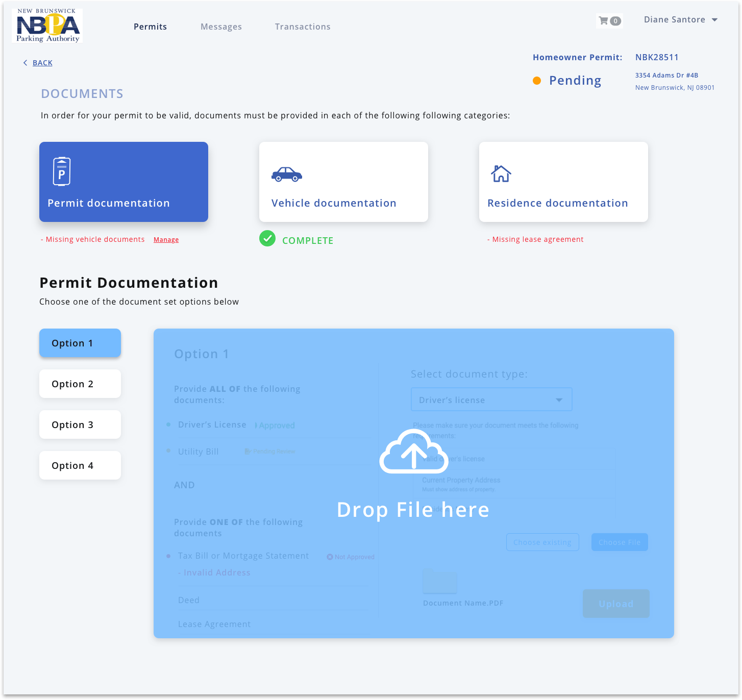Select the Utility Bill bullet
This screenshot has height=700, width=742.
coord(169,452)
